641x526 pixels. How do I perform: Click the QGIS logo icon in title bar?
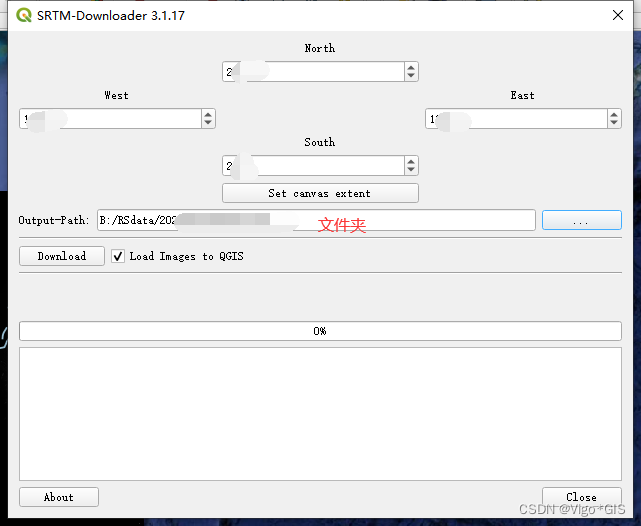click(24, 15)
